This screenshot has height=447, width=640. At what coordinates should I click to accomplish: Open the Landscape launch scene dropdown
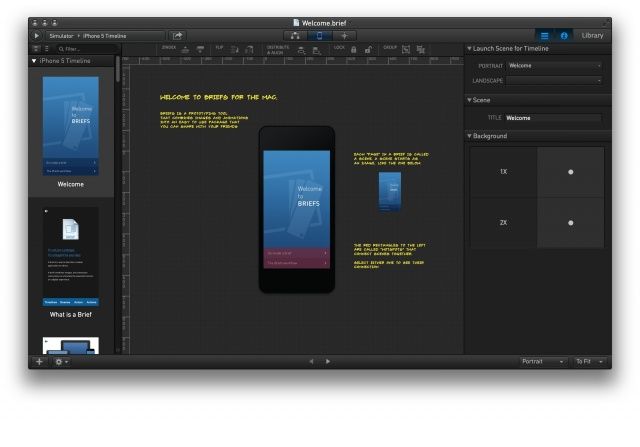(555, 80)
